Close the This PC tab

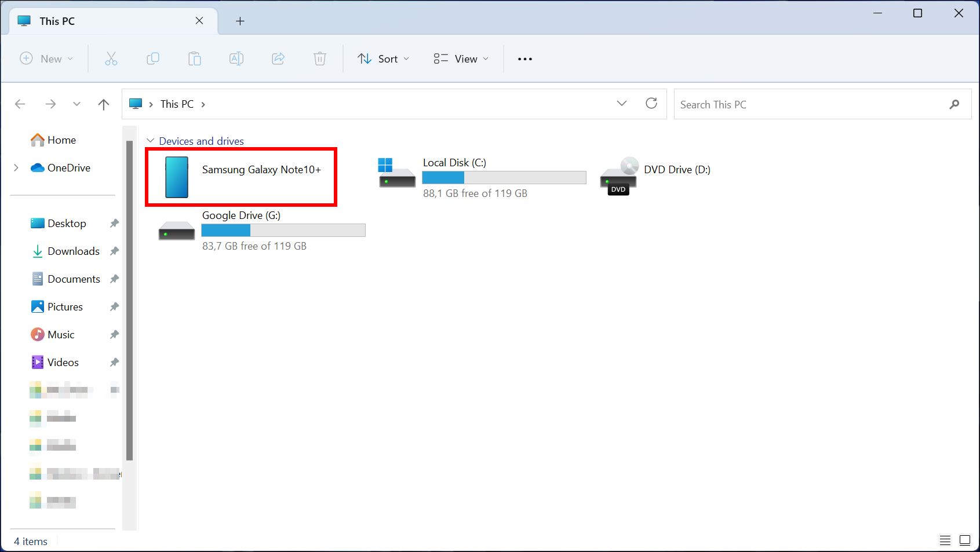199,21
